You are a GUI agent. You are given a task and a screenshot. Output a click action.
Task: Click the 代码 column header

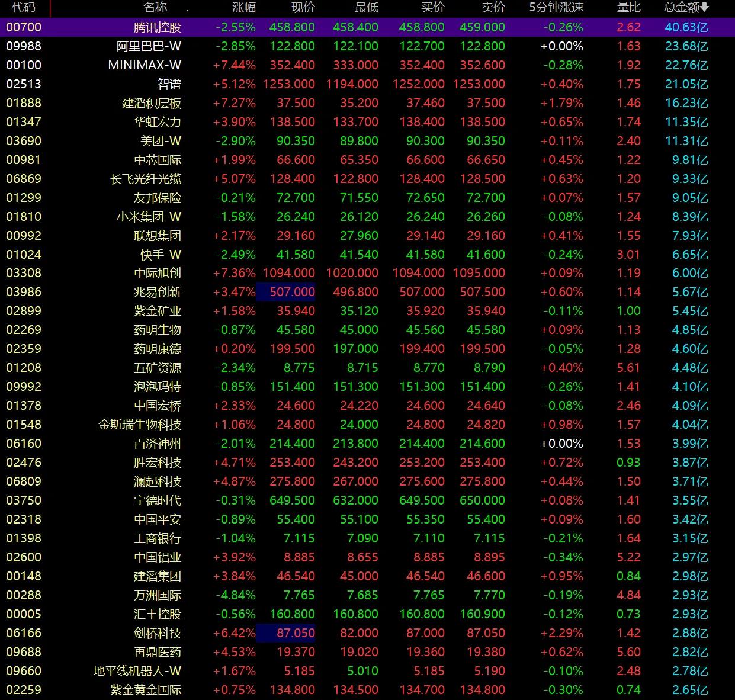point(23,8)
